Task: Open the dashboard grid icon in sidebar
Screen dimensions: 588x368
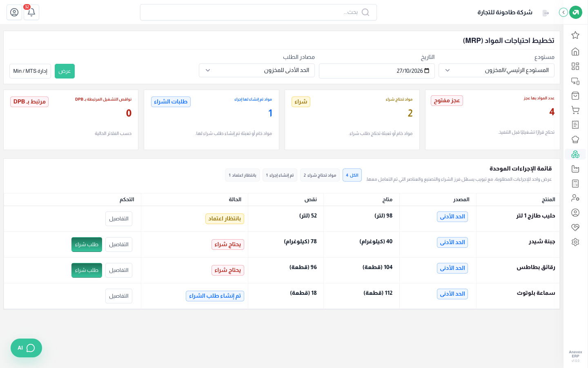Action: (x=575, y=66)
